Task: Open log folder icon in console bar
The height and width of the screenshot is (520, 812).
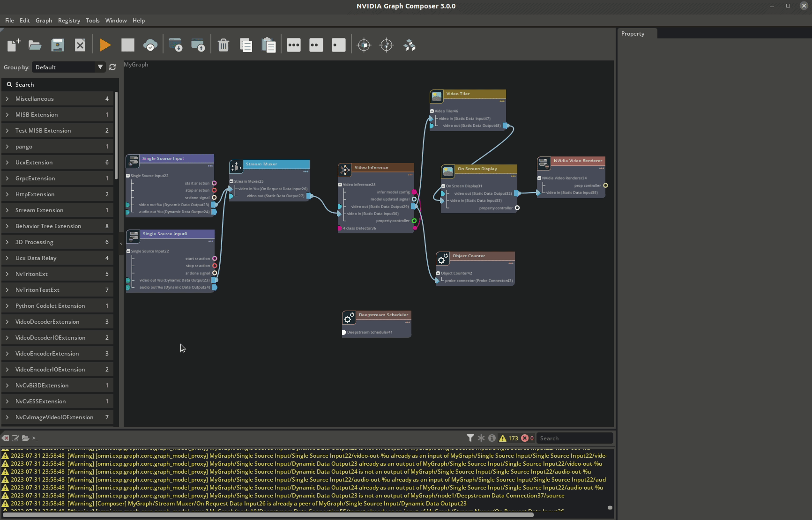Action: (25, 438)
